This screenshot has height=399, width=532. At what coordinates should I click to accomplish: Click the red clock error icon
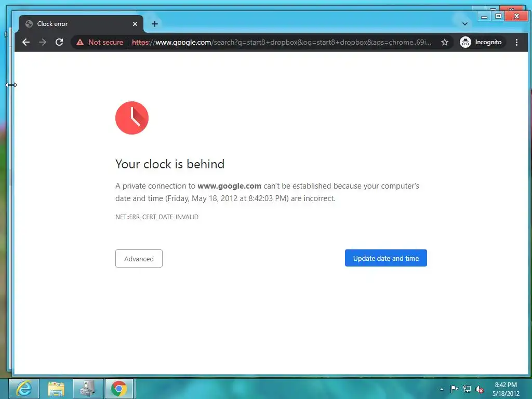pos(132,118)
